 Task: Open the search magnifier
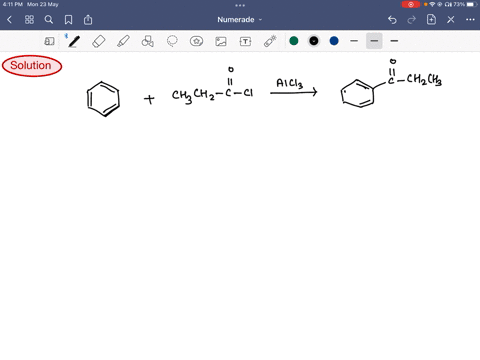click(49, 20)
